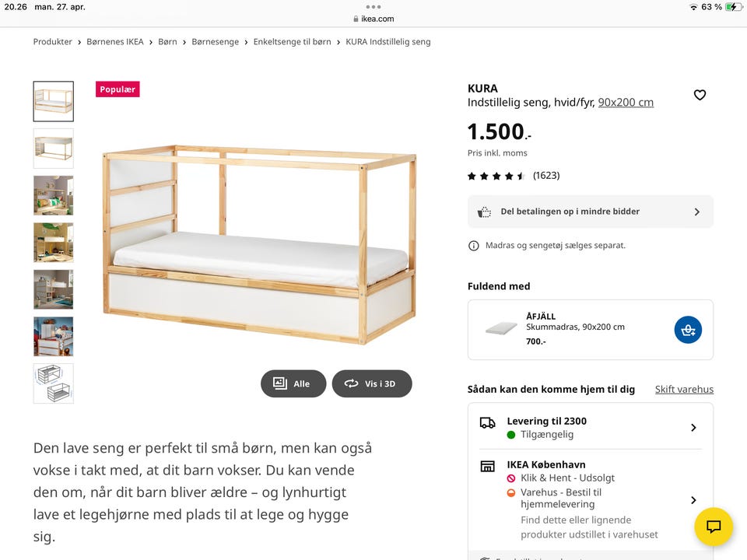Click the delivery truck icon
Screen dimensions: 747x560
488,423
